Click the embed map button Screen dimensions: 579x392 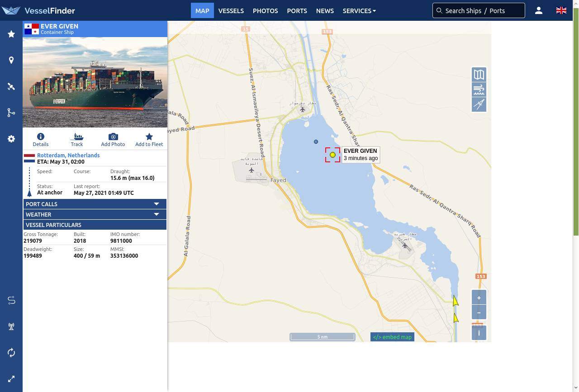point(392,337)
